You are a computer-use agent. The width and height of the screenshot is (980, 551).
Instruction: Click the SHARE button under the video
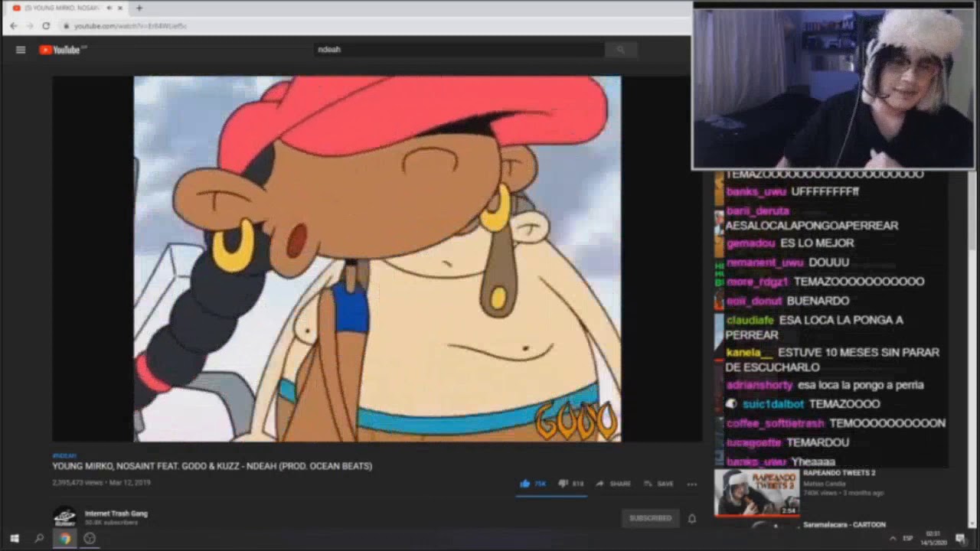click(x=613, y=484)
